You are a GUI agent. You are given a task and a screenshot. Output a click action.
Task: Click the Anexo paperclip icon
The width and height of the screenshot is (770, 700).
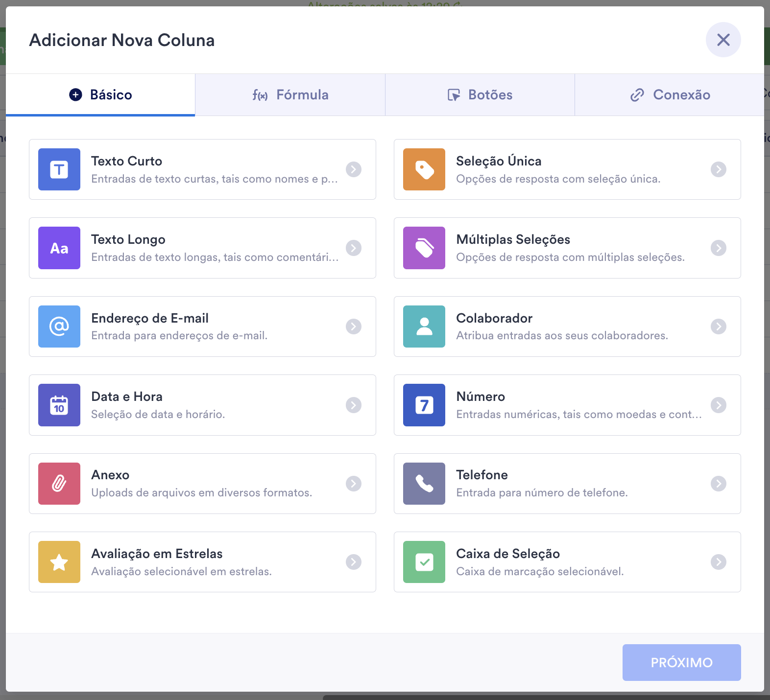(59, 484)
